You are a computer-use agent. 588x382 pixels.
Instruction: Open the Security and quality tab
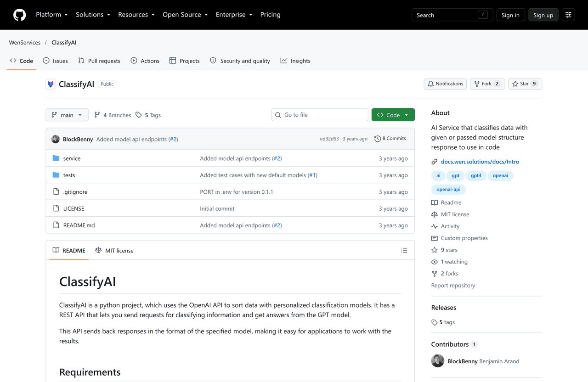(x=240, y=61)
